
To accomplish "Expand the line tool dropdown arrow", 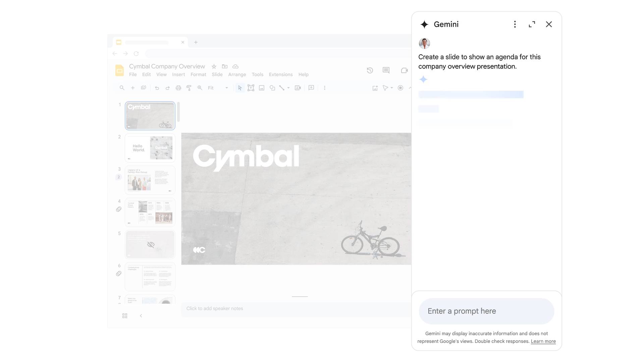I will [288, 88].
